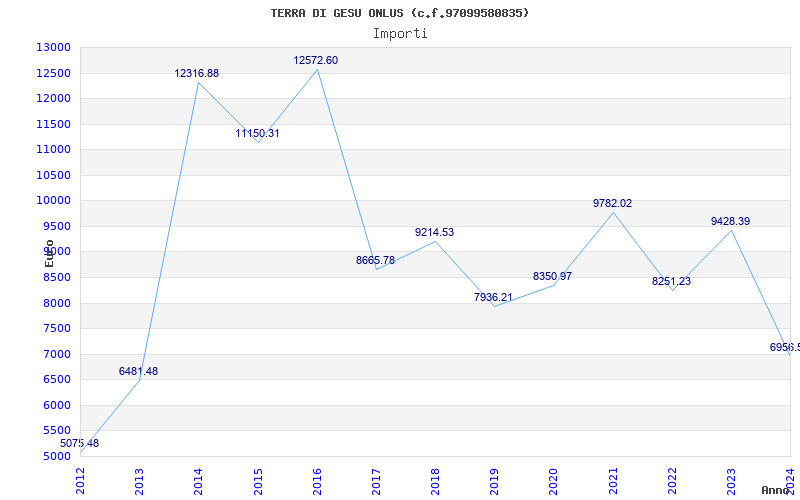This screenshot has height=500, width=800.
Task: Click the y-axis value 12000
Action: point(53,98)
